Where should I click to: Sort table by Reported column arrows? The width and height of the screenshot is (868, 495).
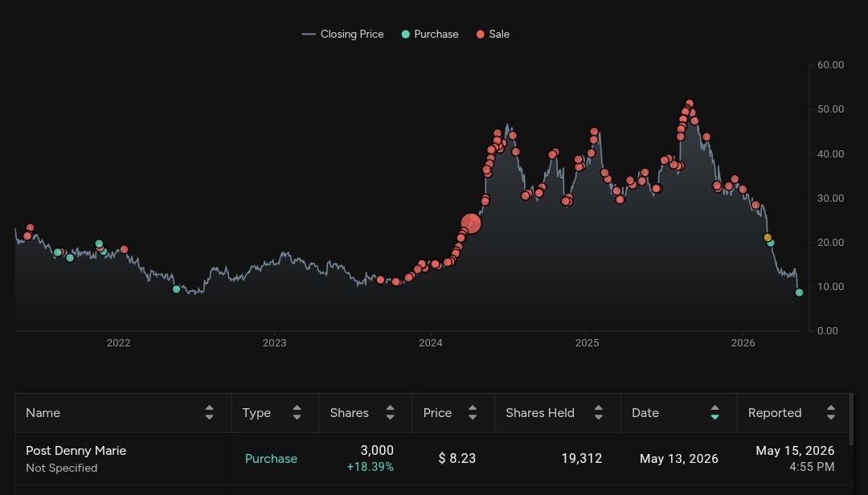(x=831, y=412)
